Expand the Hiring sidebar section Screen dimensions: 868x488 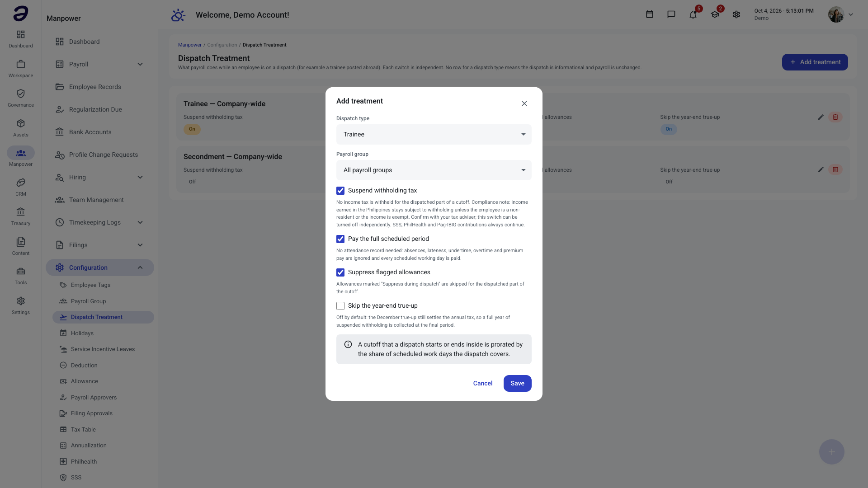(x=99, y=177)
